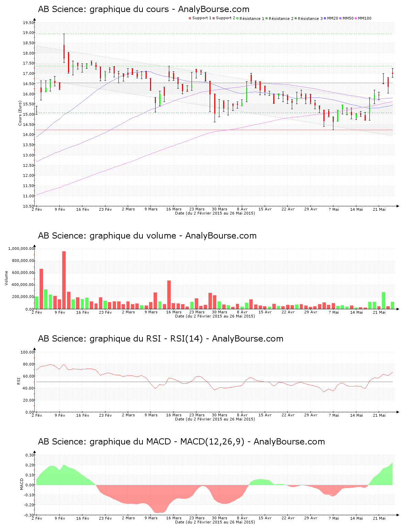Viewport: 412px width, 532px height.
Task: Select the Support 2 legend label
Action: coord(226,18)
